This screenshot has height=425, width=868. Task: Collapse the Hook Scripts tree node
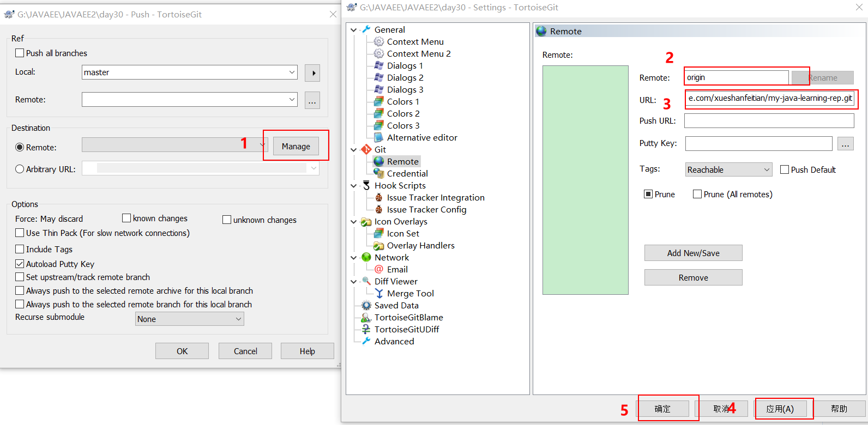(354, 186)
